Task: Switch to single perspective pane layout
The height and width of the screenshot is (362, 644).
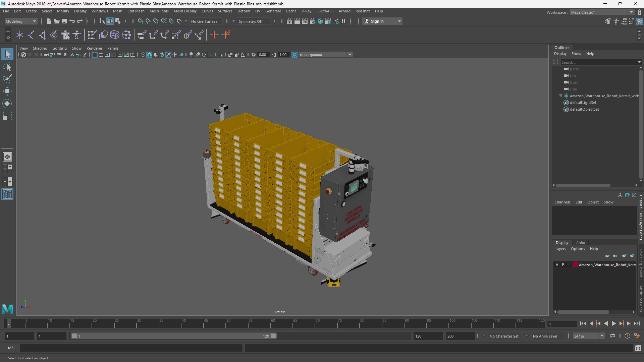Action: click(x=7, y=157)
